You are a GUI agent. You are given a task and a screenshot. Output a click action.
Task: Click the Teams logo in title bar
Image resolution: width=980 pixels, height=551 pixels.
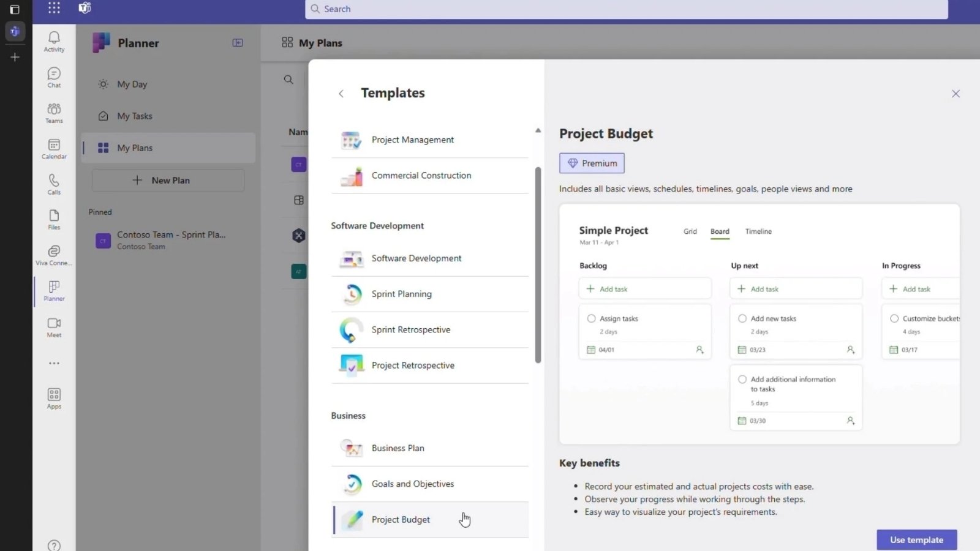click(85, 8)
